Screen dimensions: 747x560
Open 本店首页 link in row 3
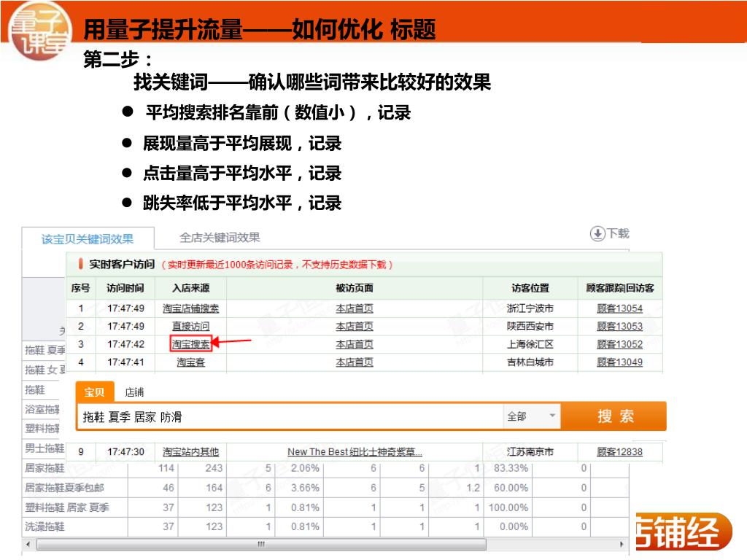pyautogui.click(x=355, y=344)
